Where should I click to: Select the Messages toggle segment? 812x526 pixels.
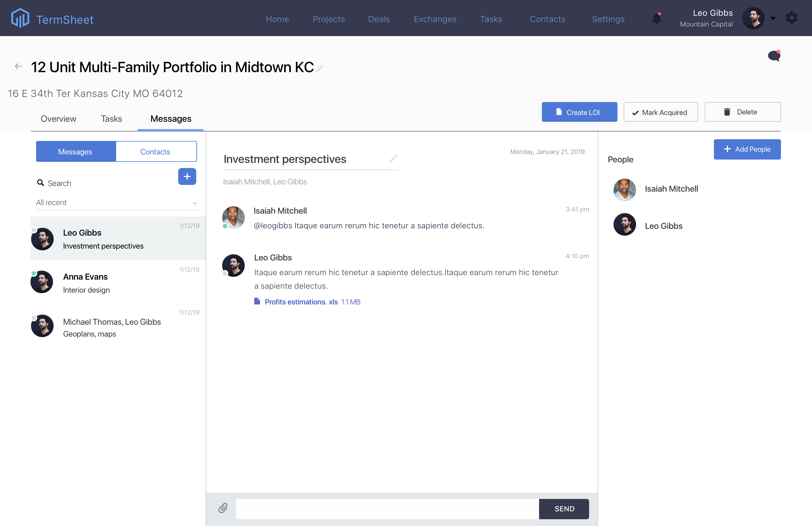[75, 152]
